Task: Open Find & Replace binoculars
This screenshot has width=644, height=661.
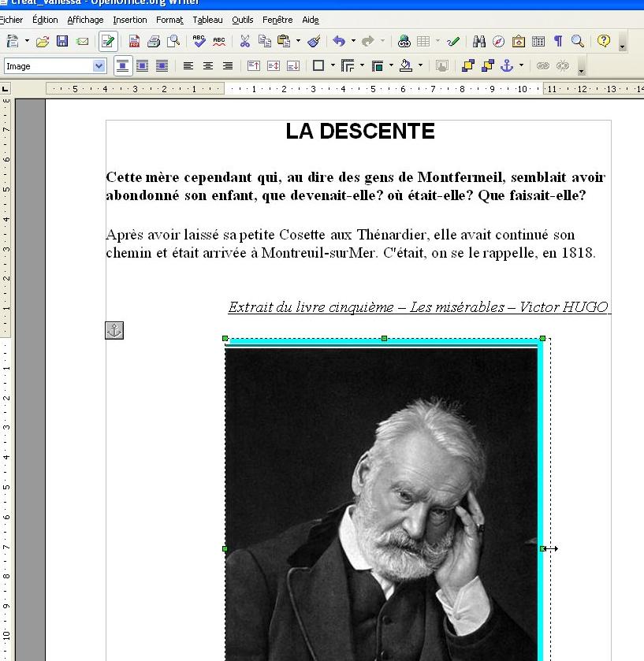Action: (479, 41)
